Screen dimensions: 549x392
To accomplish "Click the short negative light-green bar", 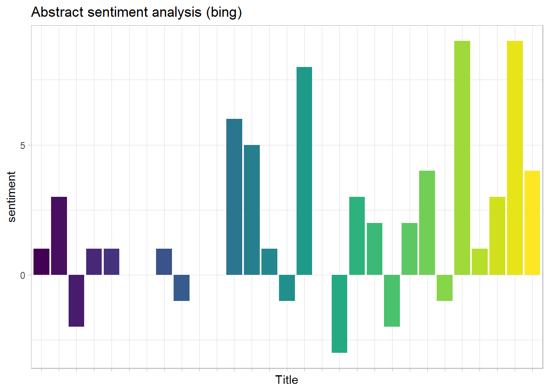I will pos(444,288).
